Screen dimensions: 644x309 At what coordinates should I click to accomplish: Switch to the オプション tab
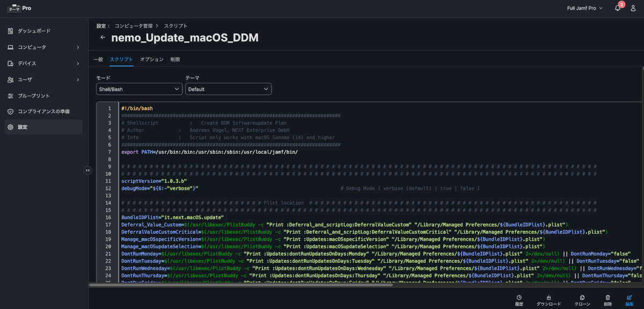151,60
